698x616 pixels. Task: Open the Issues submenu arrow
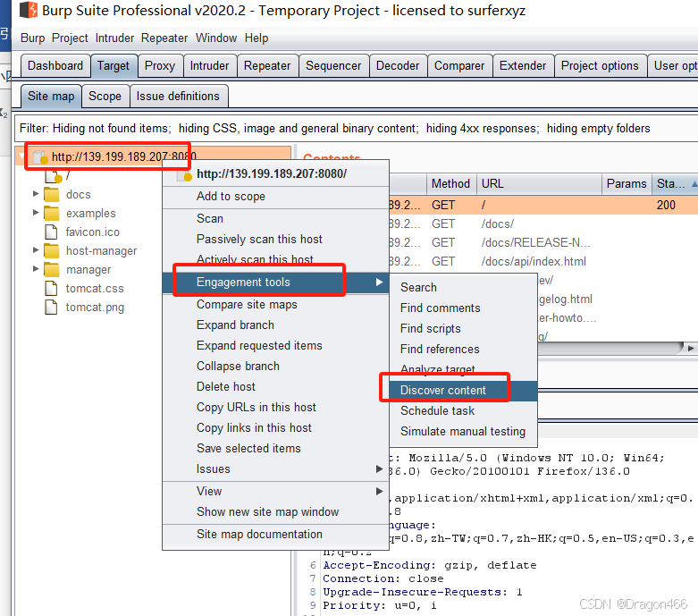[379, 468]
